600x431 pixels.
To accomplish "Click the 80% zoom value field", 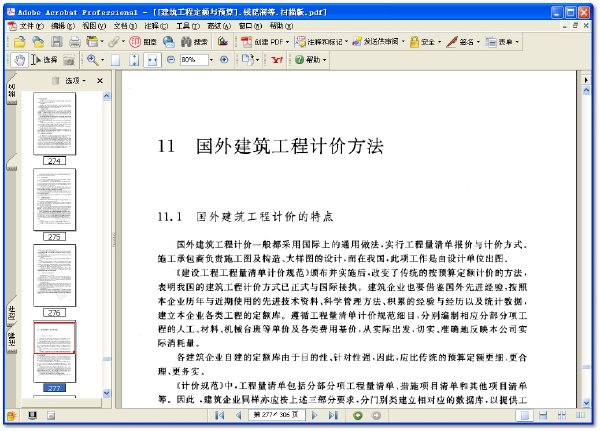I will [x=194, y=60].
